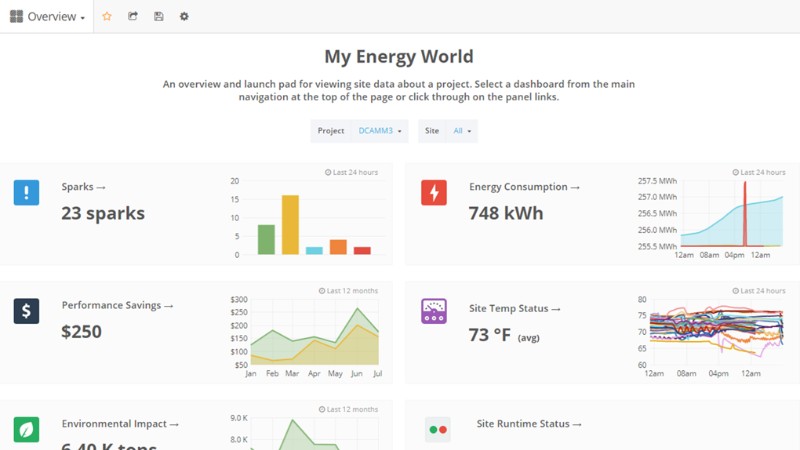Image resolution: width=800 pixels, height=450 pixels.
Task: Click the '$250' savings value
Action: coord(82,332)
